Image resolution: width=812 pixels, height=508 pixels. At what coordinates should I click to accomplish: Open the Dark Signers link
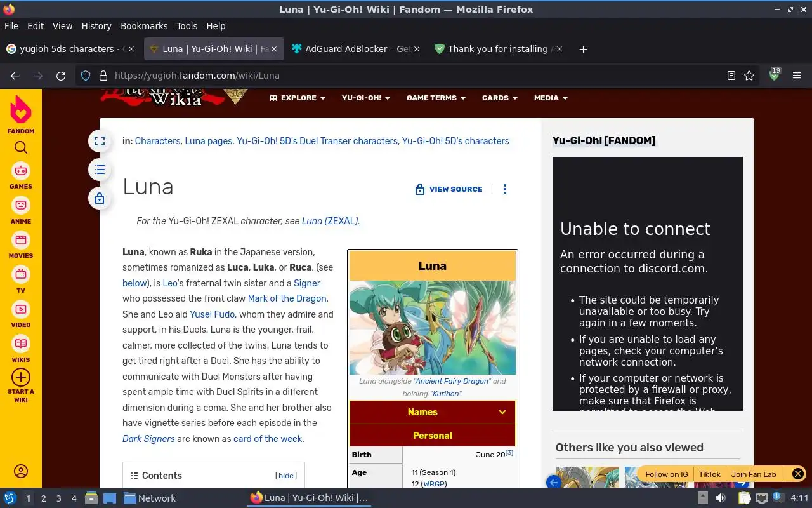pos(148,439)
